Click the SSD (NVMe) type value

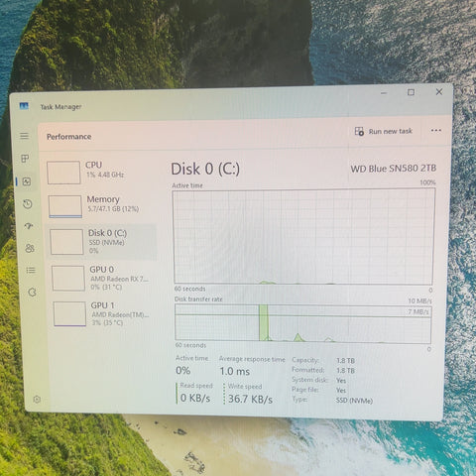tap(354, 401)
